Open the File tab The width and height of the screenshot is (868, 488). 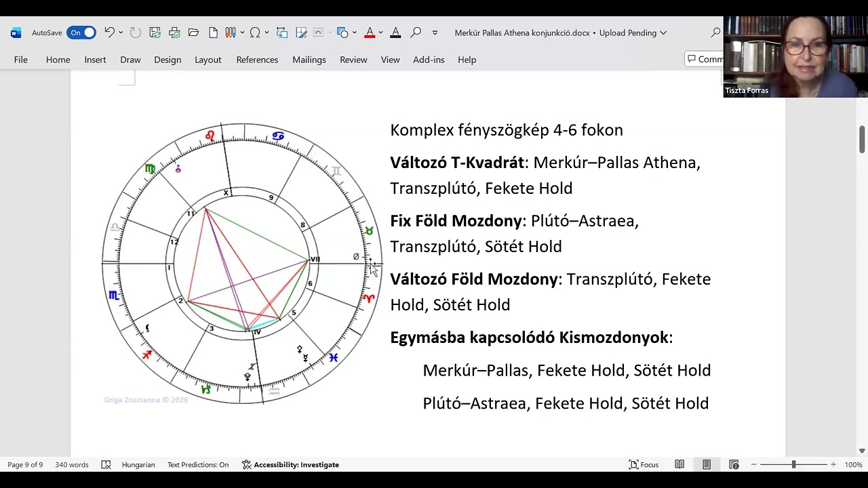pos(21,60)
